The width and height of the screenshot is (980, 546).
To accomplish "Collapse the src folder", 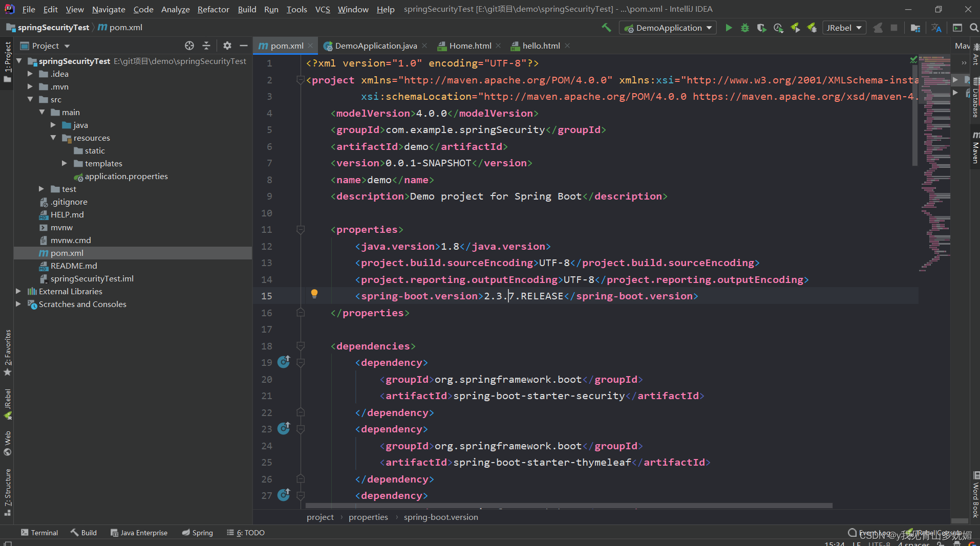I will 30,99.
